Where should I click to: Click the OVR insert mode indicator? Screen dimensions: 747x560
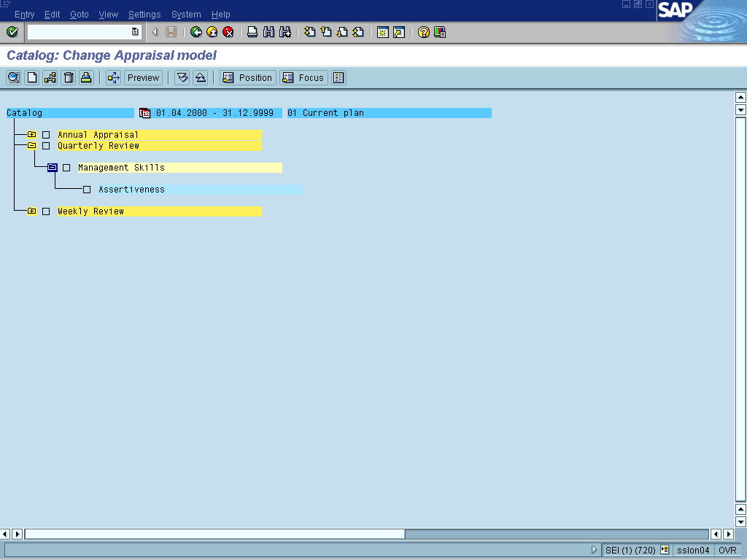tap(727, 550)
